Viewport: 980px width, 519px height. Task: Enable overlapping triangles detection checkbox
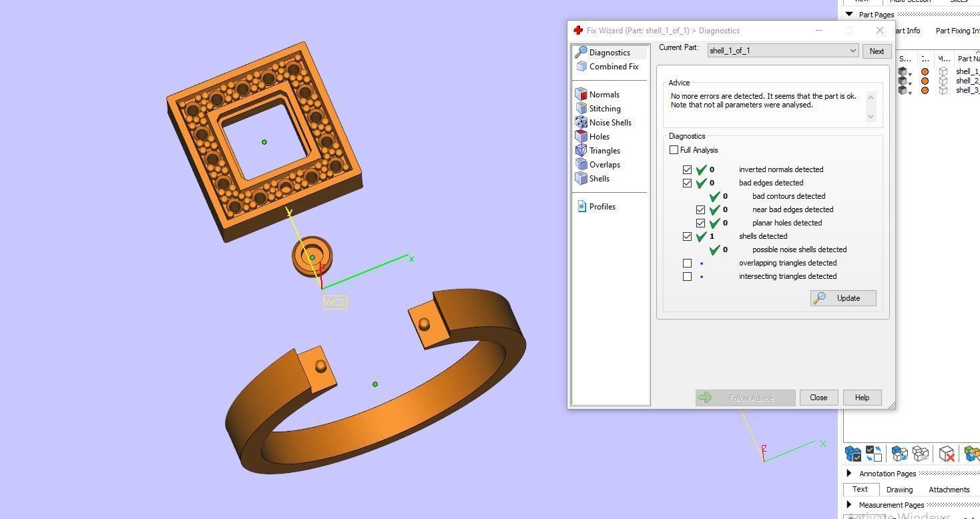pyautogui.click(x=687, y=263)
